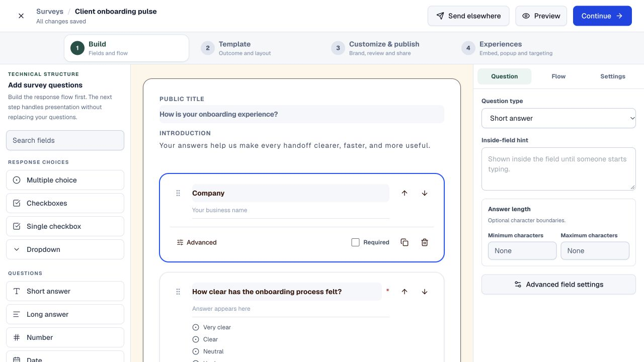Add a Number question

pyautogui.click(x=65, y=337)
